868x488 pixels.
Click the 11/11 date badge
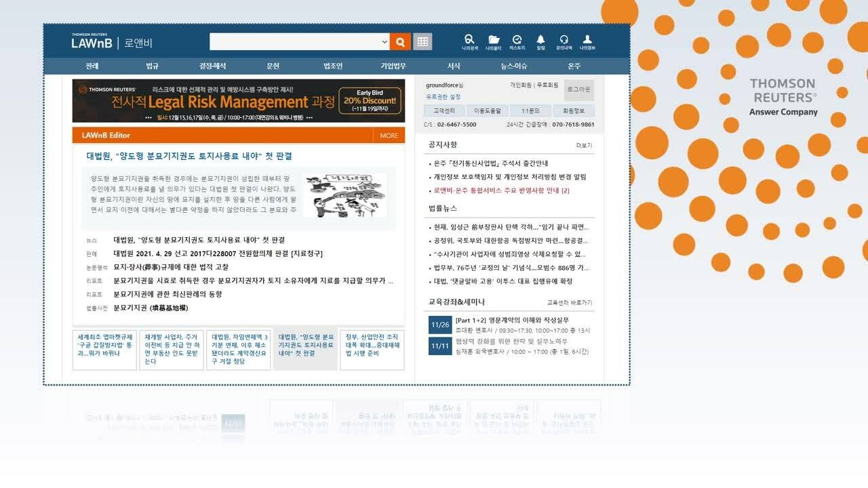pyautogui.click(x=439, y=346)
